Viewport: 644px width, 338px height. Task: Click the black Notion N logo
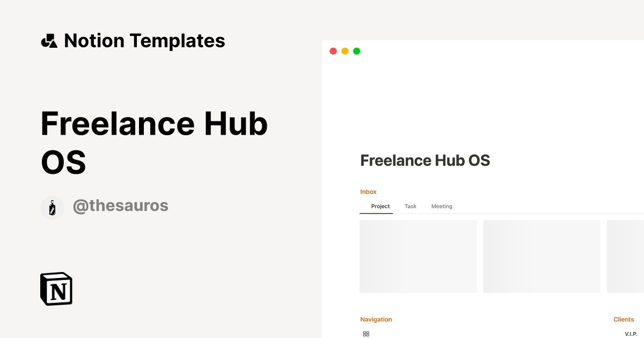(x=55, y=288)
